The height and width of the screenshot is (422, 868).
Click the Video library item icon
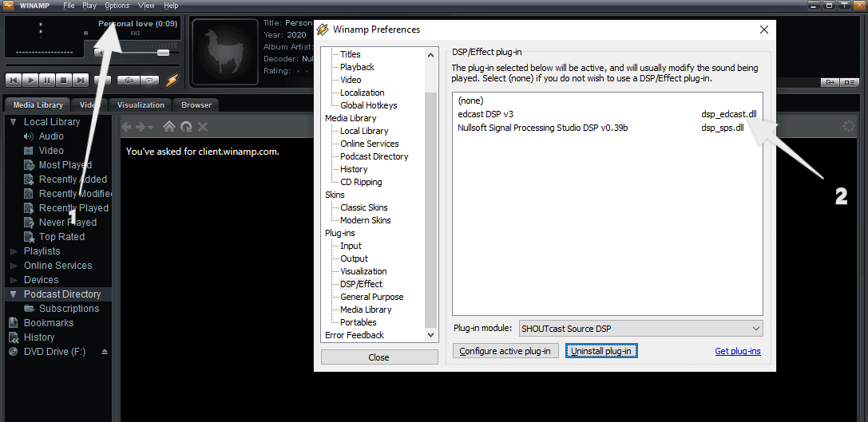(x=29, y=151)
